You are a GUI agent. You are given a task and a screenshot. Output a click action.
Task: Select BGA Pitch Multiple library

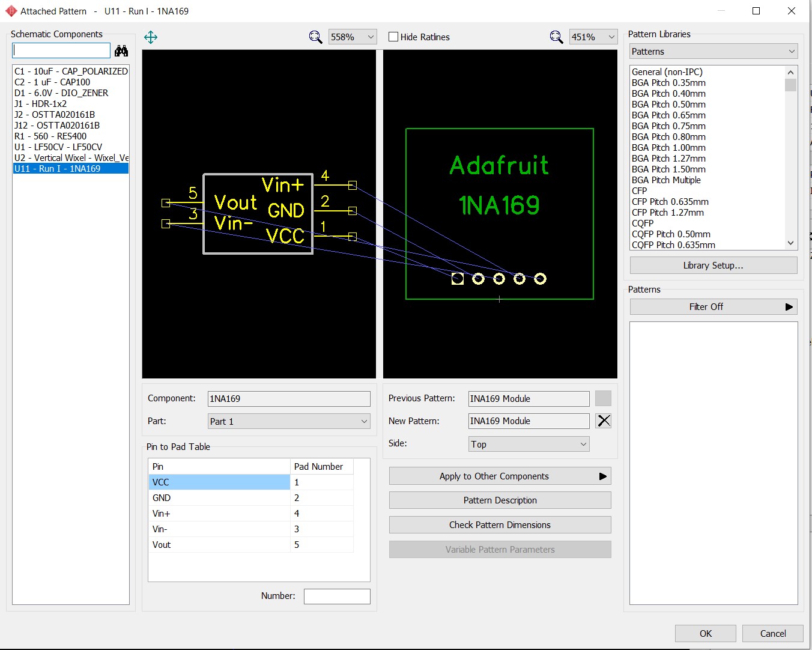click(707, 180)
